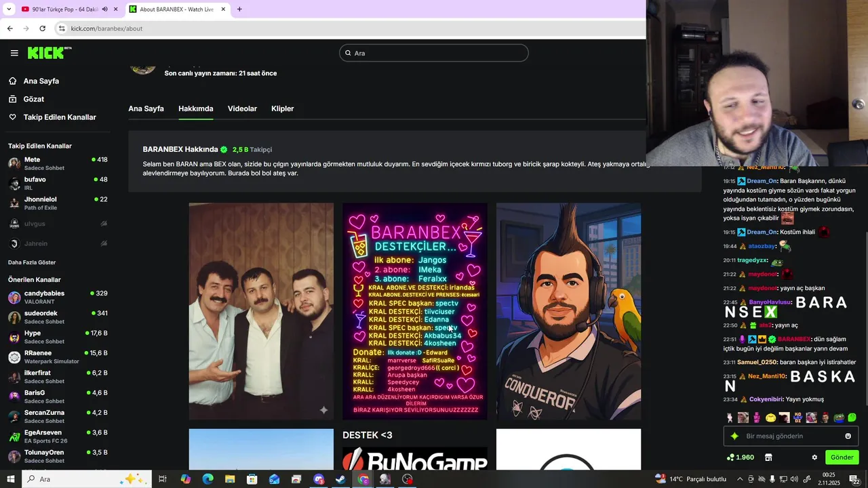Click the yellow blob quick emote
The image size is (868, 488).
[770, 418]
